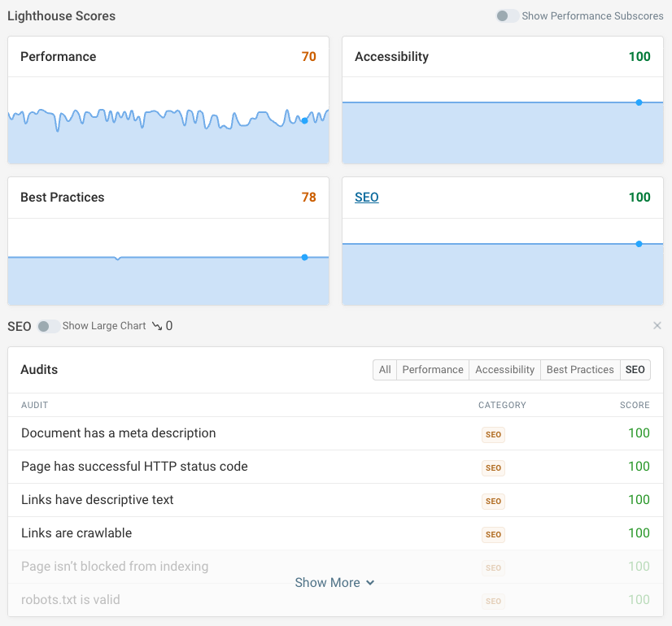Switch to the Performance audits filter tab

(432, 369)
